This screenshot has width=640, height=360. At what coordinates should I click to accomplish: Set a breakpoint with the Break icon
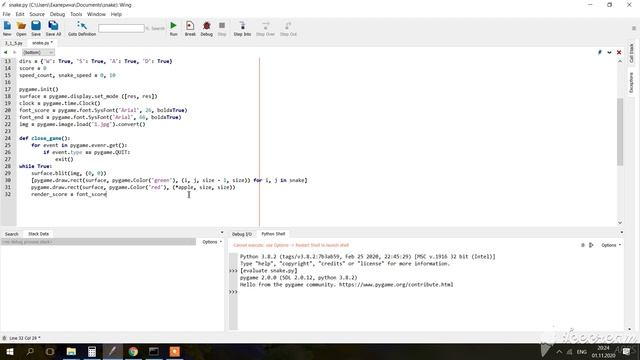pos(190,29)
